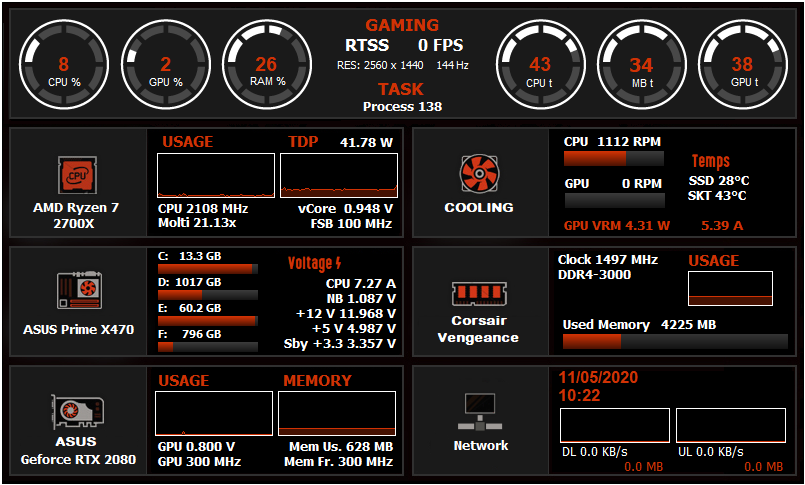Click the 'Molti 21.13x' multiplier text
805x485 pixels.
point(197,224)
